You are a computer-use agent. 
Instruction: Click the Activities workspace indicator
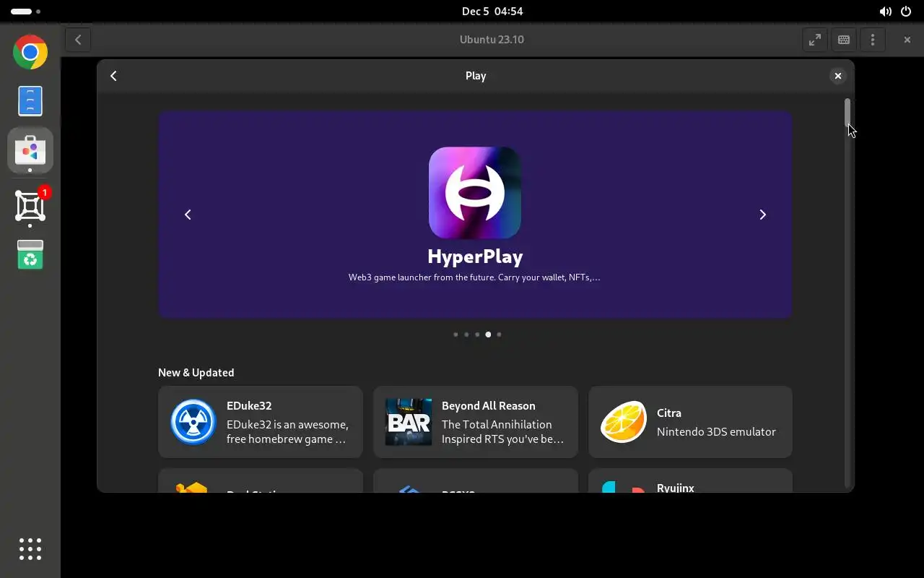pyautogui.click(x=25, y=12)
